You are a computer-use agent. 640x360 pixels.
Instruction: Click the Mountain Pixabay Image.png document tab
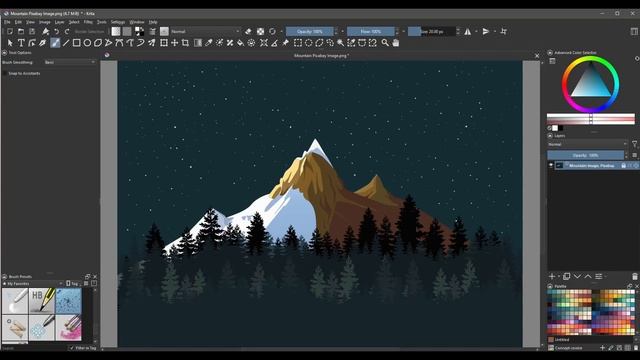point(321,56)
